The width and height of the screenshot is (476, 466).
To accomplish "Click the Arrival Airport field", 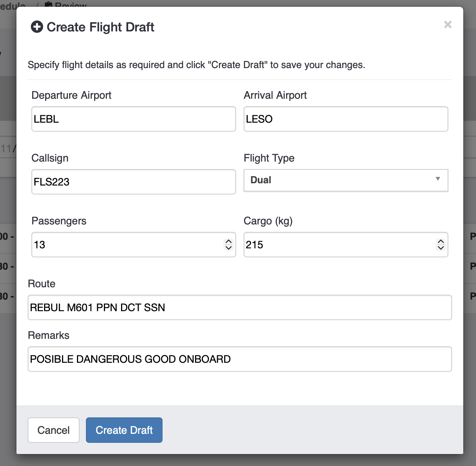I will tap(346, 119).
